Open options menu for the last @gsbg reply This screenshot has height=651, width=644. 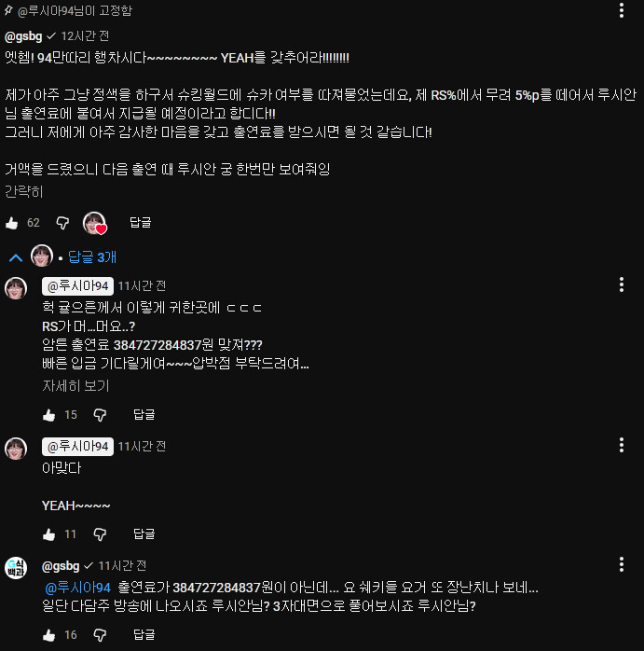pos(622,564)
